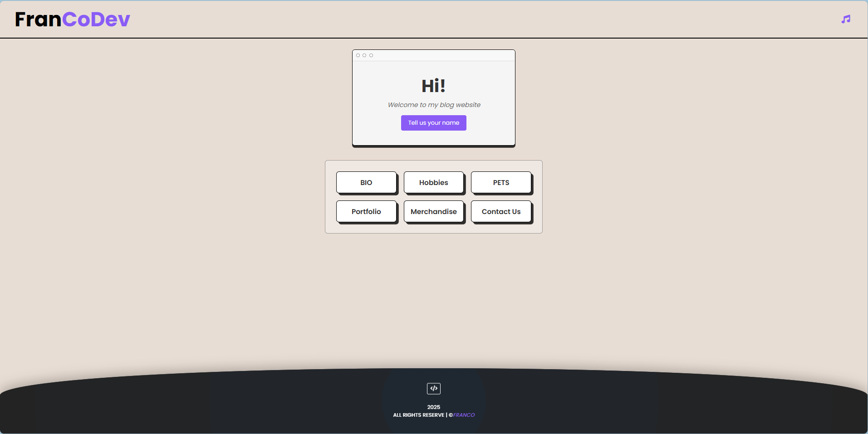Viewport: 868px width, 434px height.
Task: Go to the Hobbies page
Action: pos(433,182)
